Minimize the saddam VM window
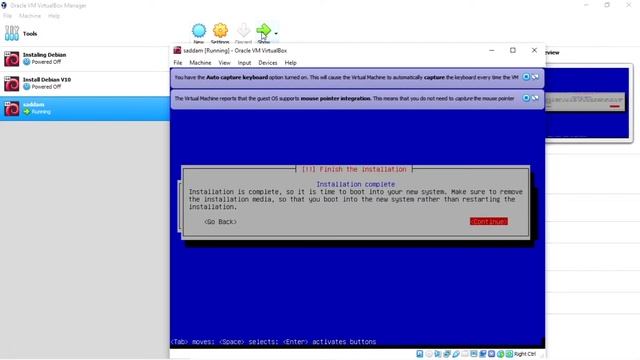 [x=491, y=50]
